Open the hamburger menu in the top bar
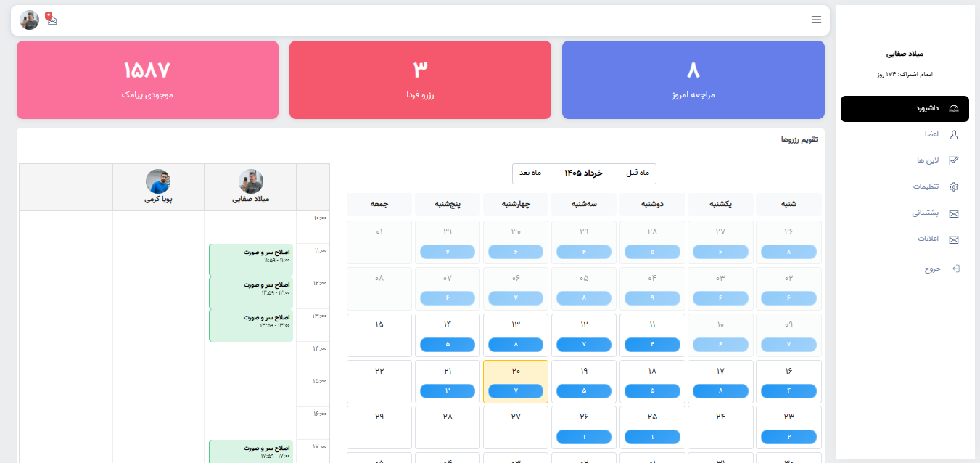 click(816, 20)
